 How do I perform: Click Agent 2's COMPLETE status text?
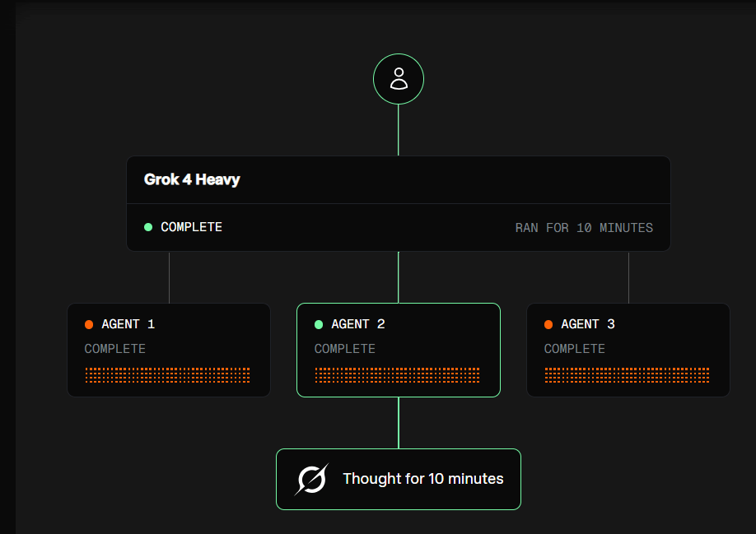point(345,349)
